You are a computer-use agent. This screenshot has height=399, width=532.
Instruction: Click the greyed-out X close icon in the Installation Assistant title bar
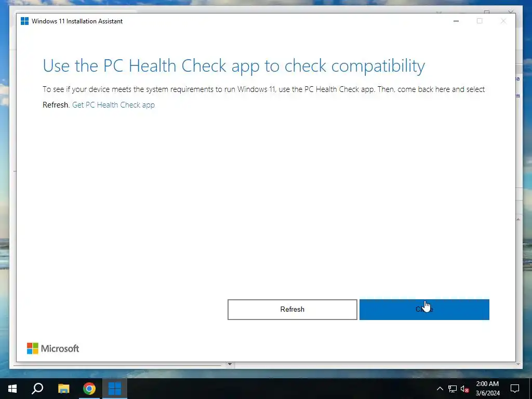(503, 21)
